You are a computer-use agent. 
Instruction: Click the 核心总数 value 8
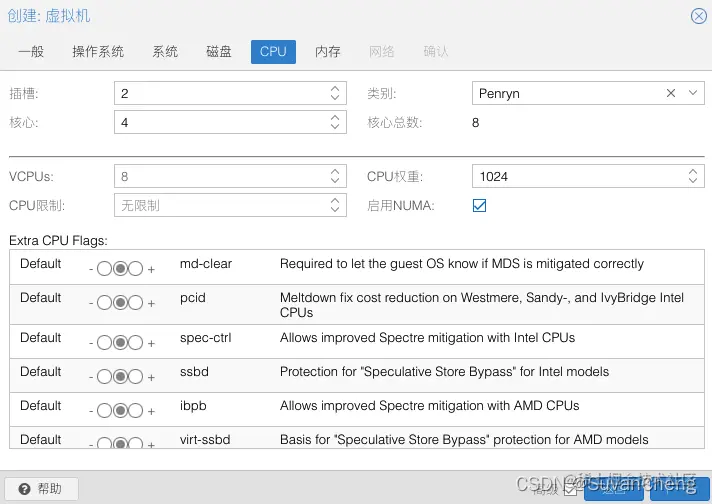tap(475, 123)
